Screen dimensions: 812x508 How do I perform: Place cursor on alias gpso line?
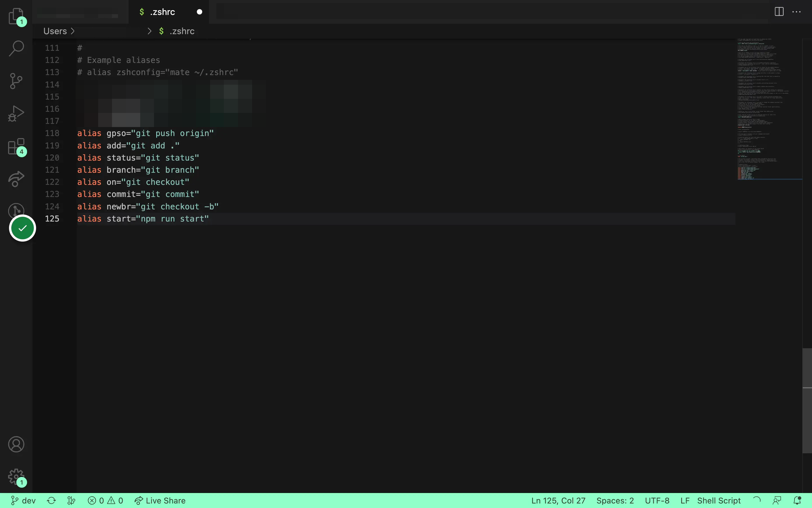coord(145,133)
